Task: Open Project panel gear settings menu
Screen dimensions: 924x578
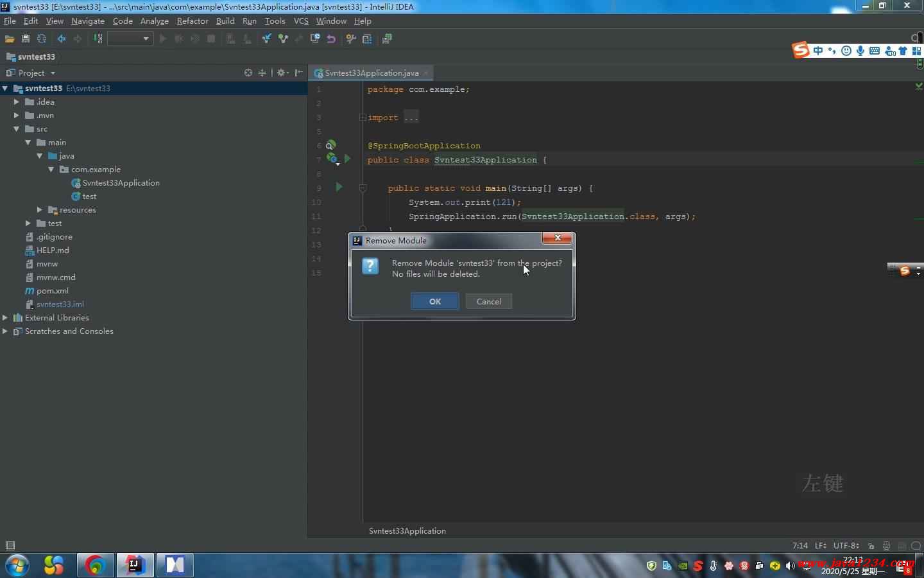Action: pyautogui.click(x=282, y=73)
